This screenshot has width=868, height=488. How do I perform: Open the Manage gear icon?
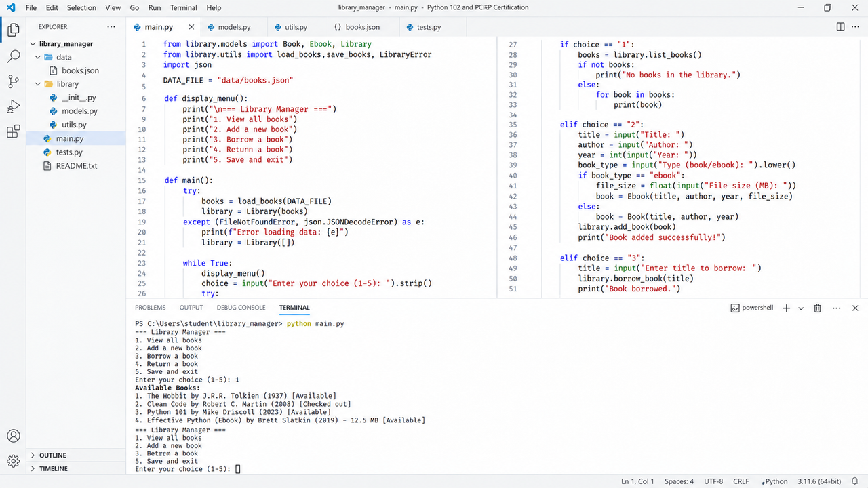(13, 462)
